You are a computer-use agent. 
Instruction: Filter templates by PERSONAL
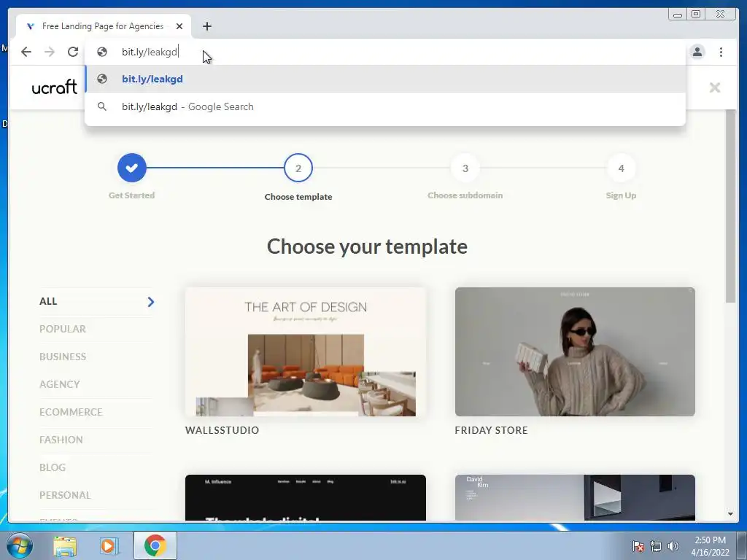(x=65, y=495)
